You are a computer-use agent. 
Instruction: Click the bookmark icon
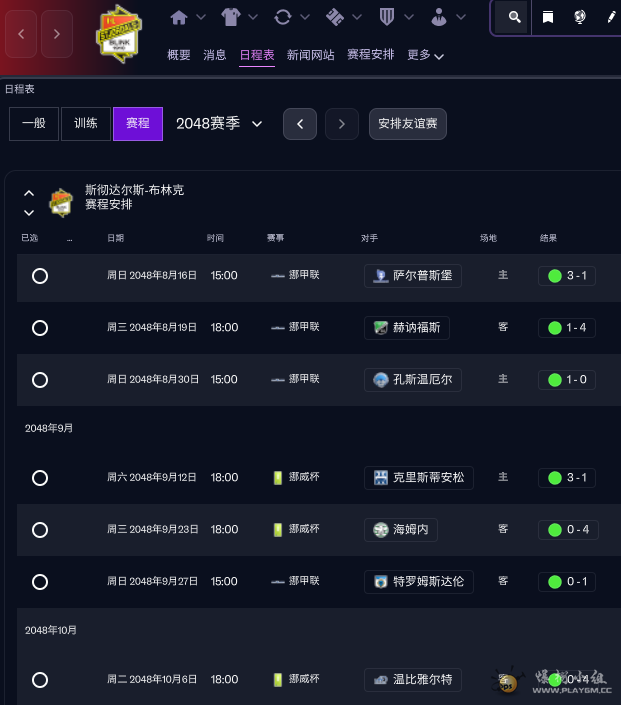point(548,18)
